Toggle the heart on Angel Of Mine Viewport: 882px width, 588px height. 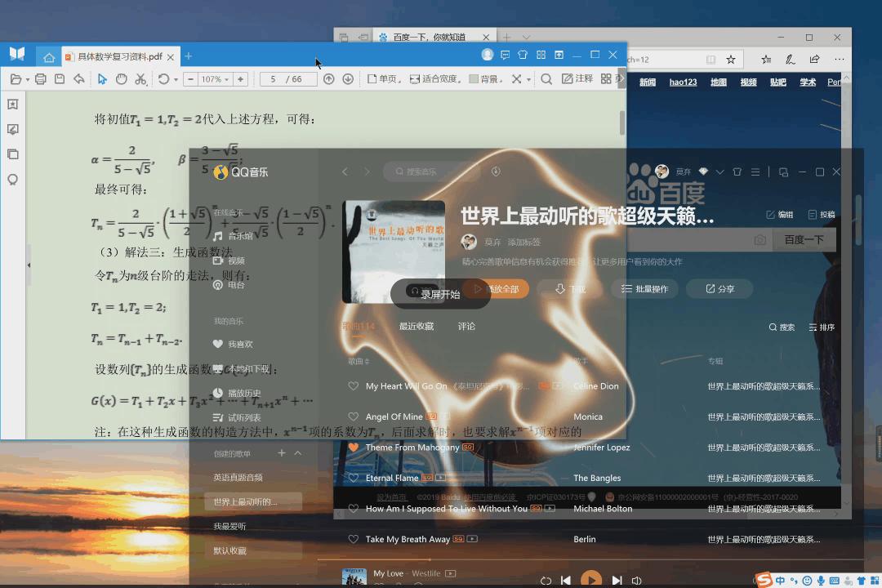(x=353, y=416)
